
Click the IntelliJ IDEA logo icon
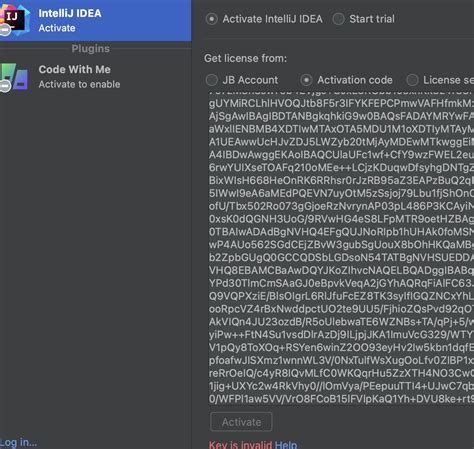15,19
